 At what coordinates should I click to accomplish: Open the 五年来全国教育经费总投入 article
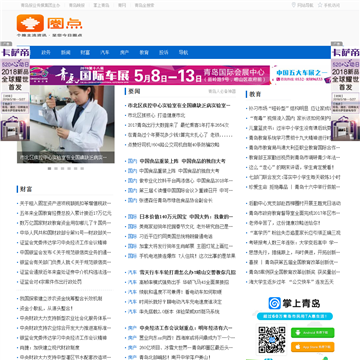[x=65, y=213]
